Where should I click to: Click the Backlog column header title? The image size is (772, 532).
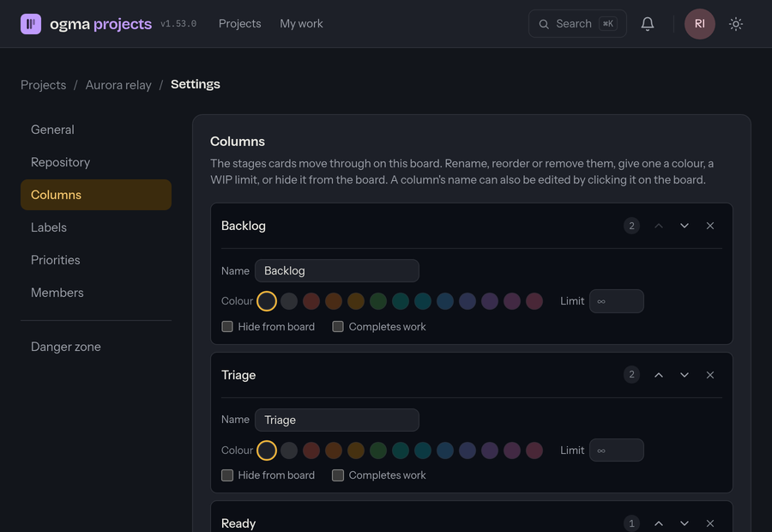tap(244, 226)
